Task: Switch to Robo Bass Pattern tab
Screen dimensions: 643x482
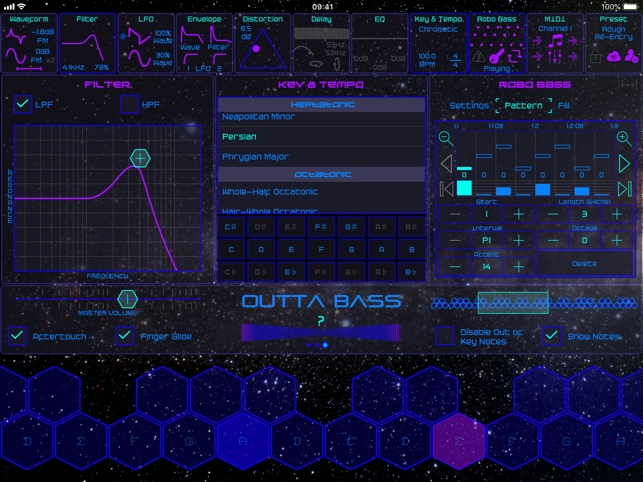Action: [x=523, y=106]
